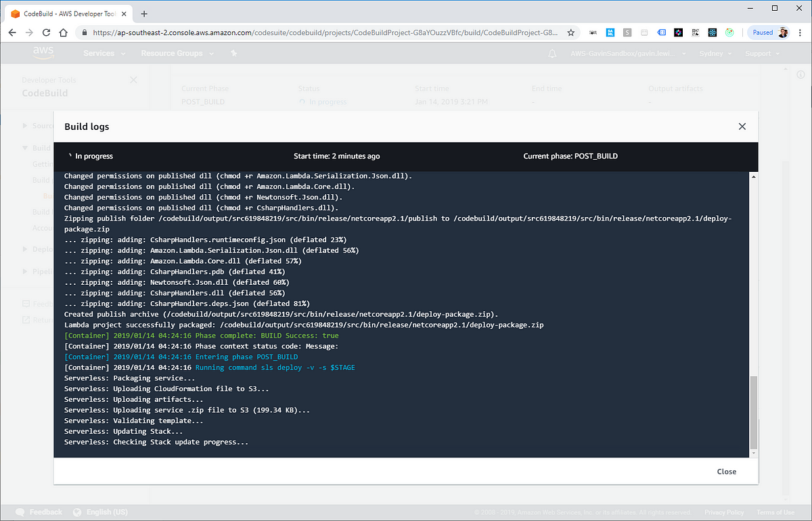Screen dimensions: 812x521
Task: Open the browser home page icon
Action: [64, 32]
